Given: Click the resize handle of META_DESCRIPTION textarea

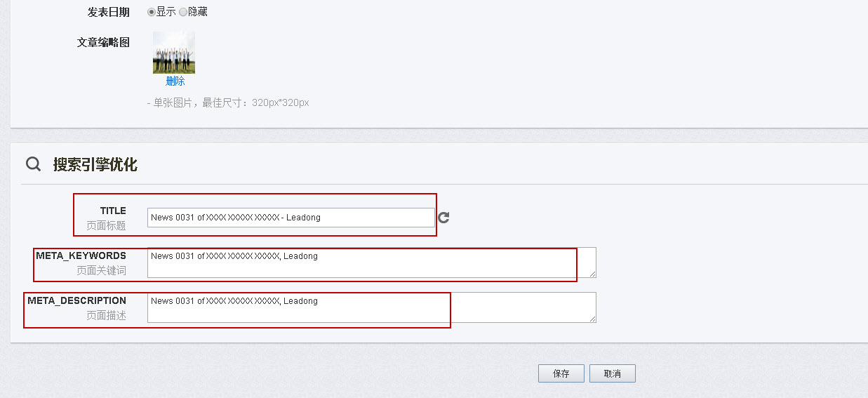Looking at the screenshot, I should pyautogui.click(x=592, y=319).
